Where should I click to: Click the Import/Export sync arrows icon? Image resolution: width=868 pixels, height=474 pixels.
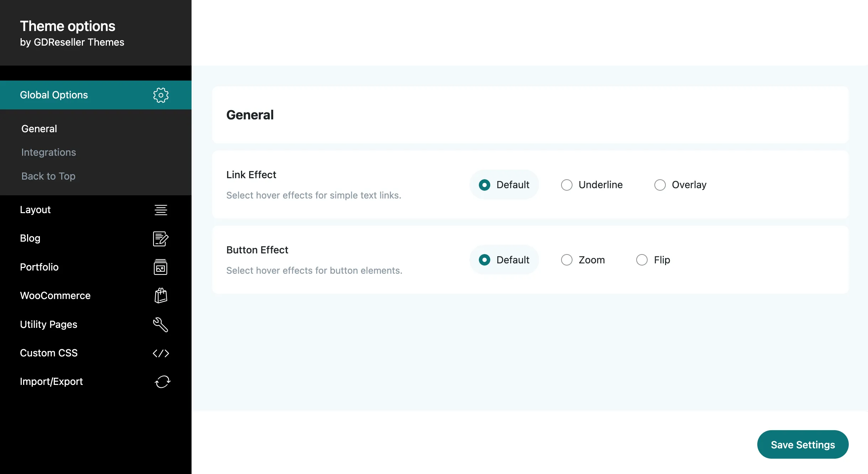(163, 382)
